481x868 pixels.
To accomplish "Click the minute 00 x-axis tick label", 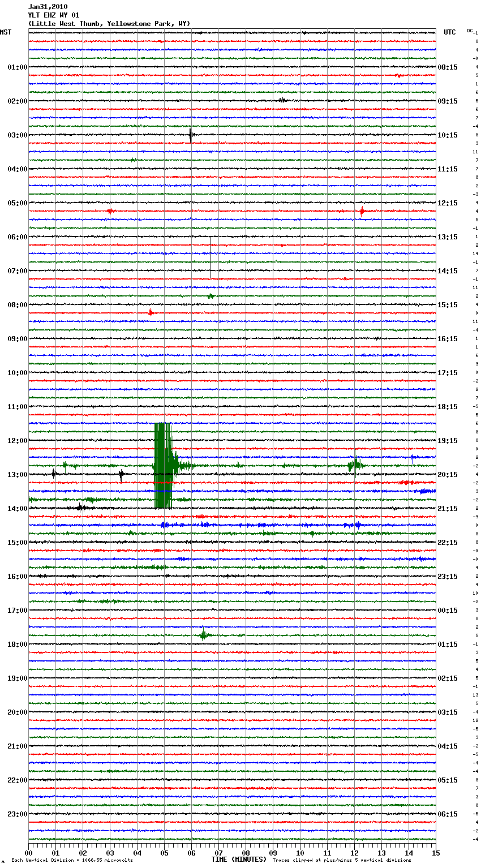I will point(28,853).
